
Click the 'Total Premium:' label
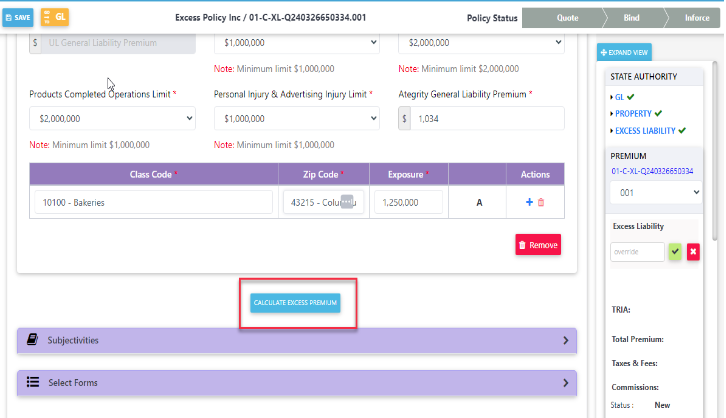(637, 339)
